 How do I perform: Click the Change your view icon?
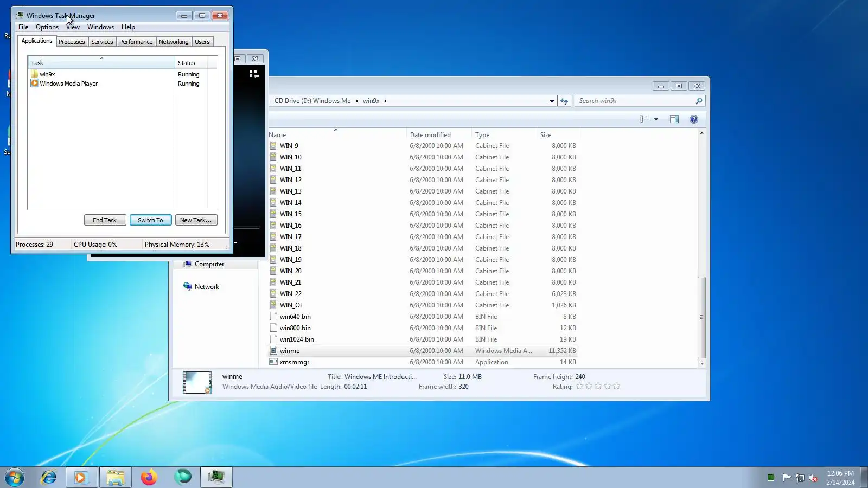[644, 119]
